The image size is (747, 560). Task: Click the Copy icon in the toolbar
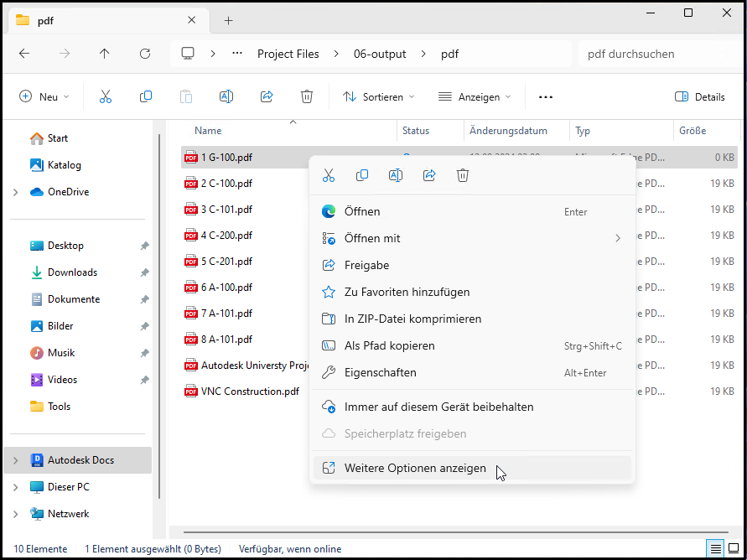click(x=146, y=96)
